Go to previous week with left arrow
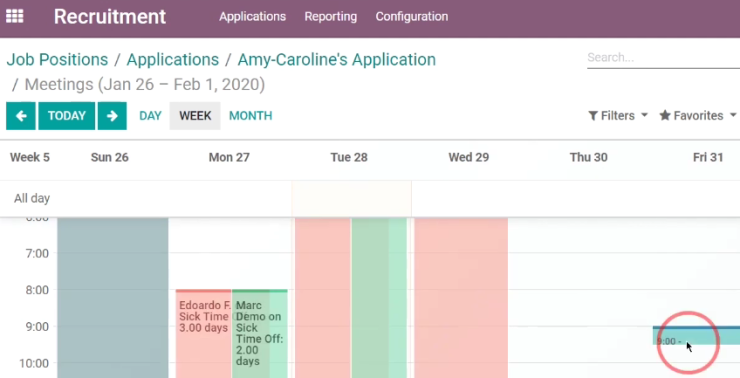 (21, 116)
